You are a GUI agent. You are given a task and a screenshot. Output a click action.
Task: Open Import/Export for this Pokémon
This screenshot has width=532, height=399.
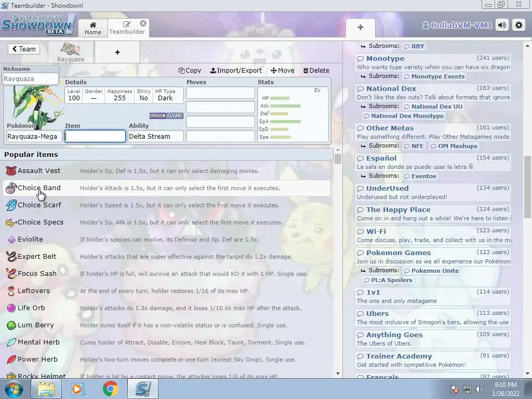coord(236,70)
